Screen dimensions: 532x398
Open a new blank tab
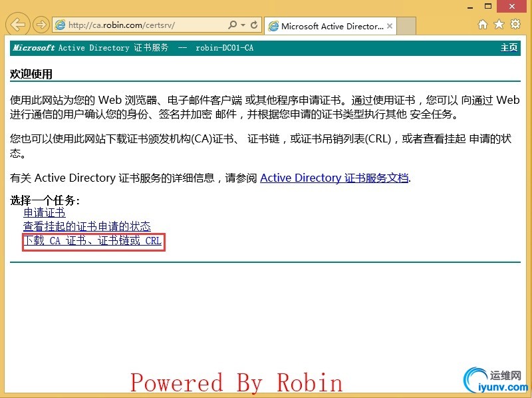tap(406, 26)
